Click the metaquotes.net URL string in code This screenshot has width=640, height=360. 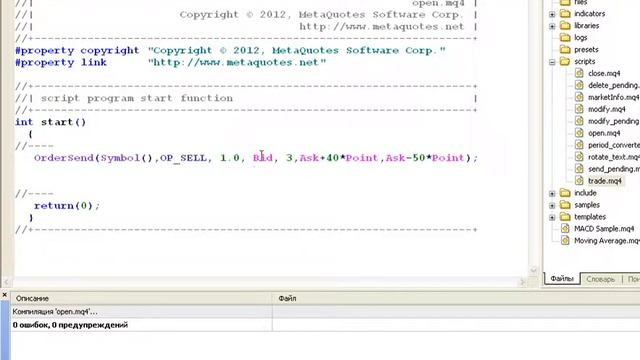[237, 62]
